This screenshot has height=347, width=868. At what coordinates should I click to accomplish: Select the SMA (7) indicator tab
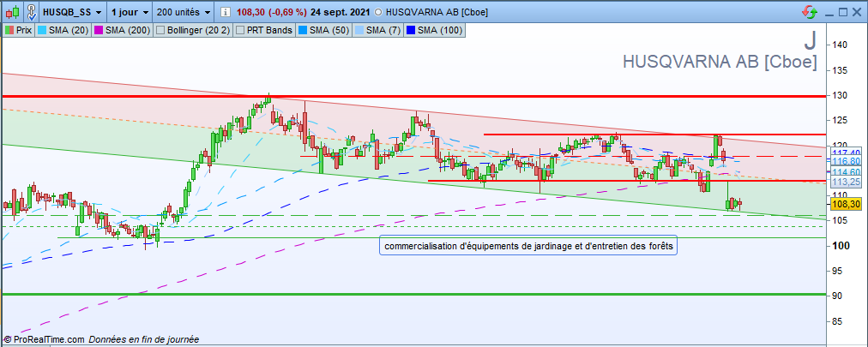tap(378, 30)
